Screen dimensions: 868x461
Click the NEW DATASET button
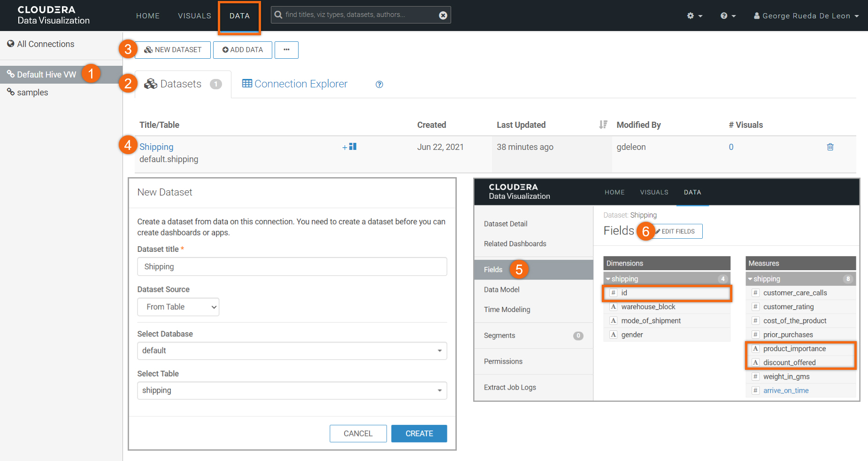pyautogui.click(x=173, y=50)
